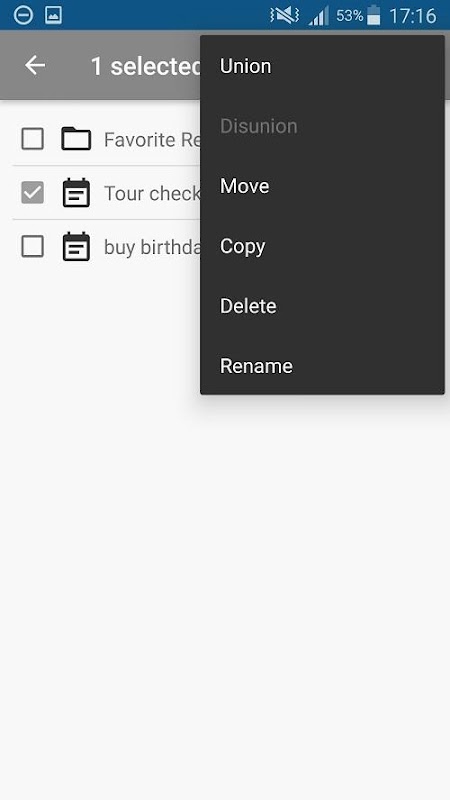This screenshot has width=450, height=800.
Task: Check the Favorite folder checkbox
Action: (32, 139)
